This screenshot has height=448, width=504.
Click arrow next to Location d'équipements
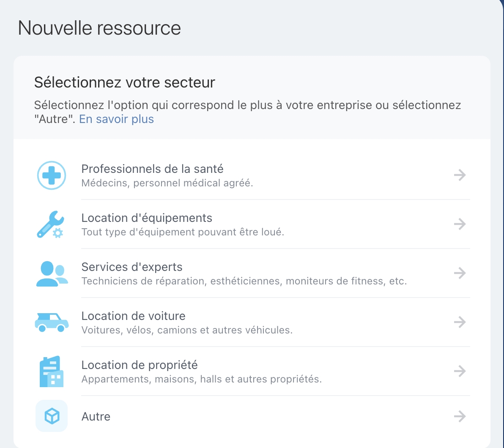[x=460, y=224]
